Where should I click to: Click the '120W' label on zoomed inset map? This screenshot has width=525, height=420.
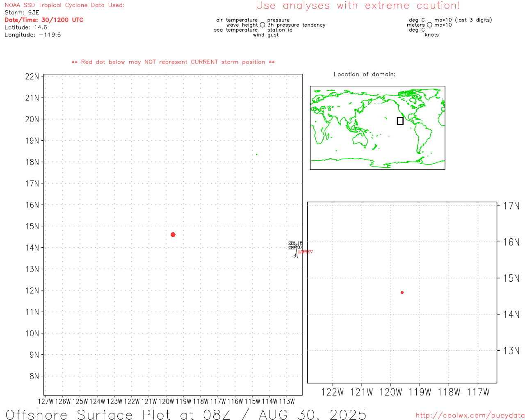click(390, 393)
